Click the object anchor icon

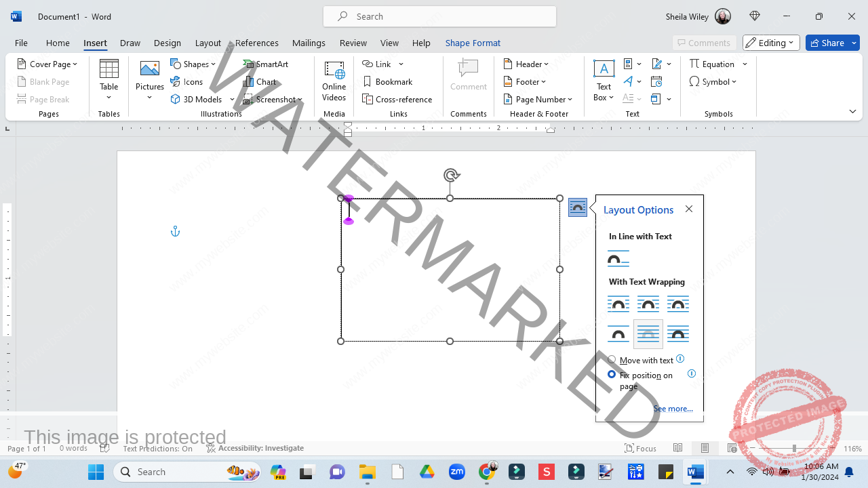(x=175, y=232)
